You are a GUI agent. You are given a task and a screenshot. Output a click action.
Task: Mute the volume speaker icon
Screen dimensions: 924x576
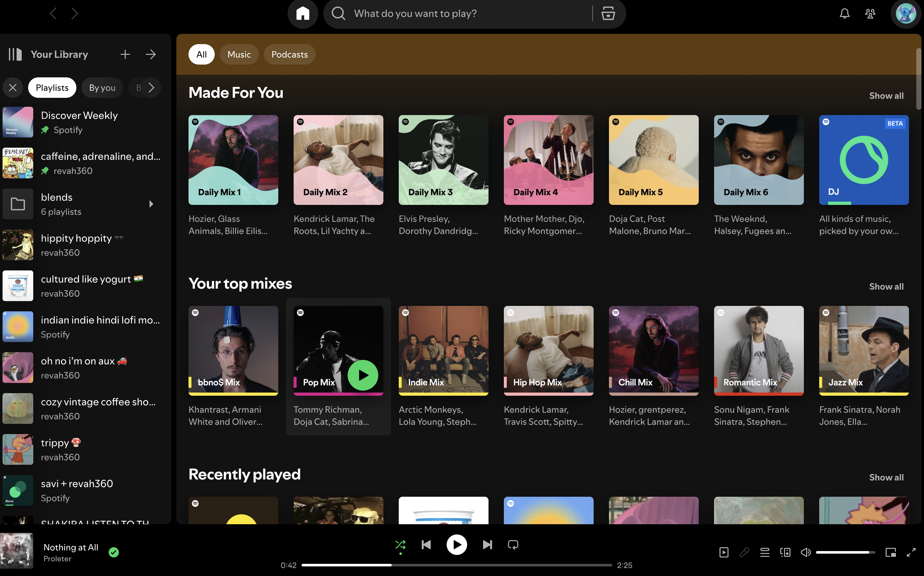click(805, 552)
